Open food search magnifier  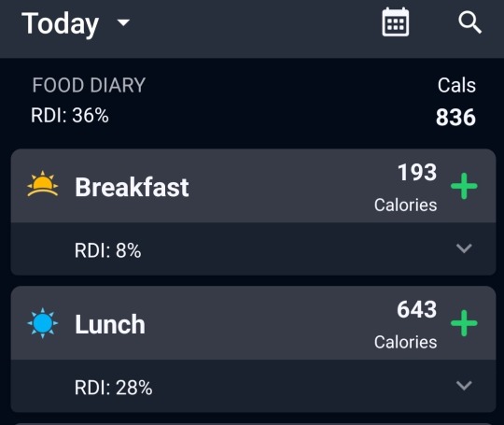469,22
